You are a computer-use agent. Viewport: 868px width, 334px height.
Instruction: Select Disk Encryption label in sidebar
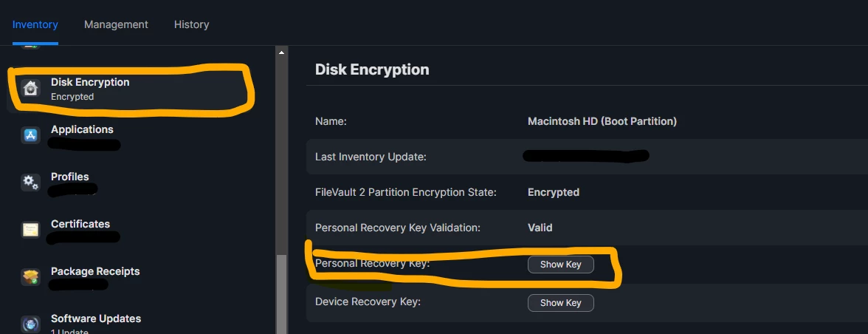click(x=90, y=82)
